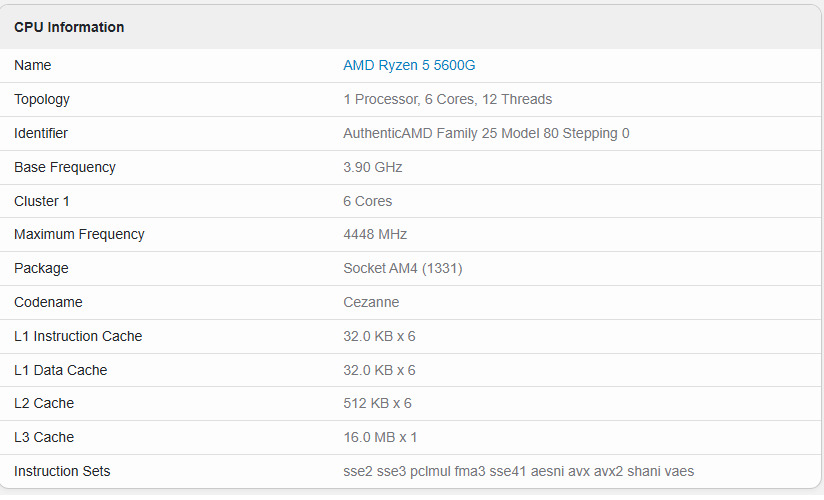Select the Package row label
This screenshot has height=500, width=824.
coord(41,269)
